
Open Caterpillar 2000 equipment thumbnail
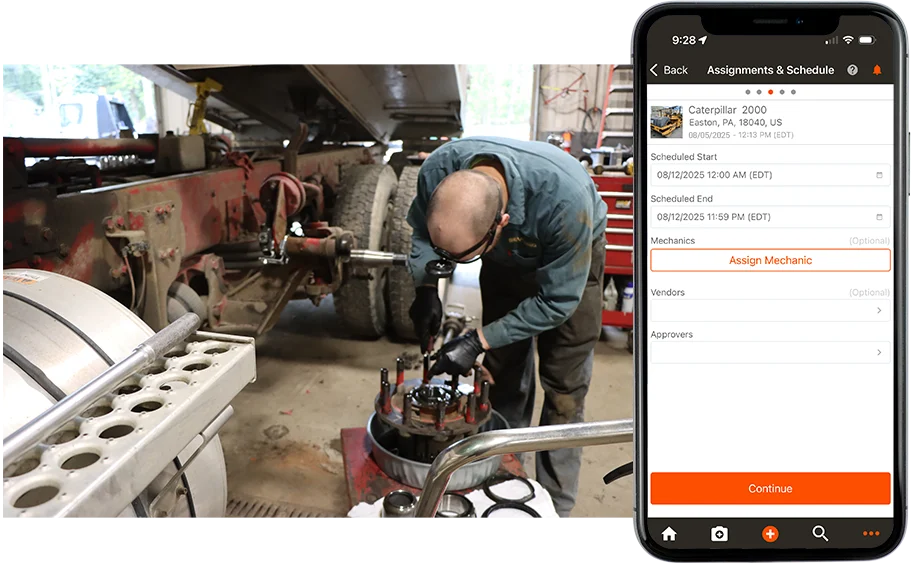tap(666, 122)
